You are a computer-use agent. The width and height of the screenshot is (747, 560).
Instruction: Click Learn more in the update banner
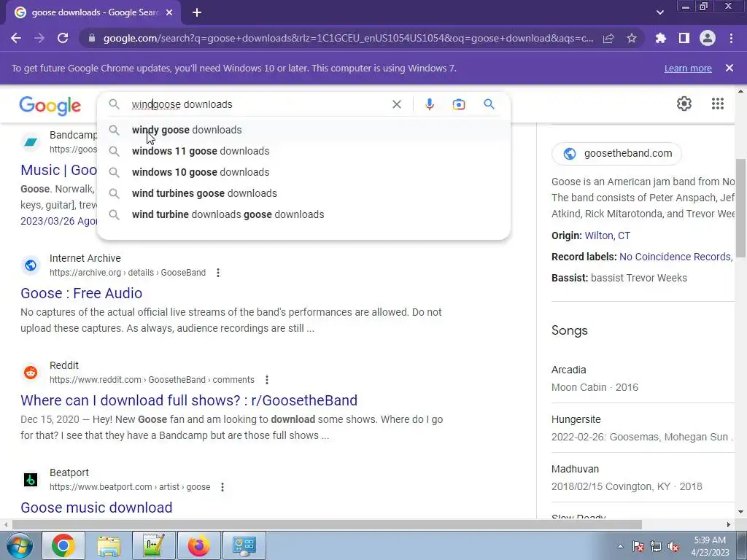coord(688,68)
